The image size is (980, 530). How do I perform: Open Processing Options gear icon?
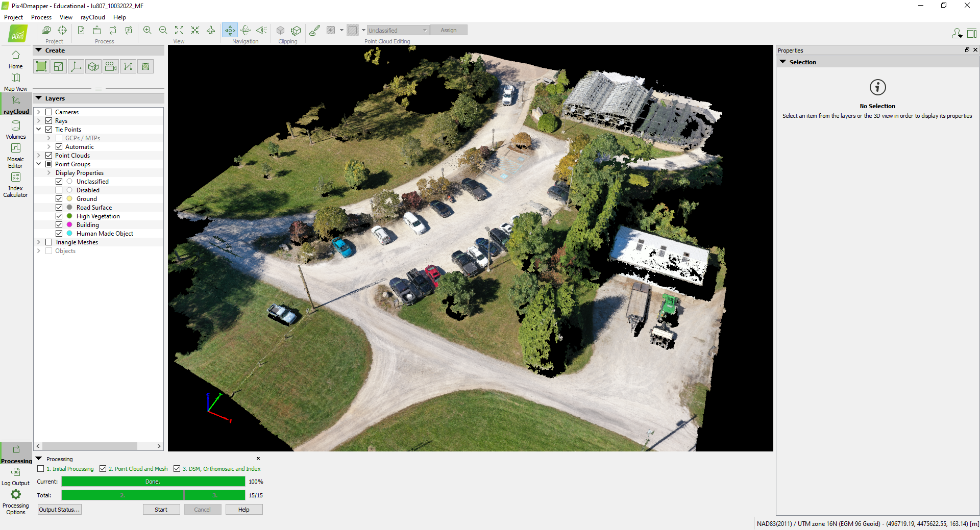(16, 501)
